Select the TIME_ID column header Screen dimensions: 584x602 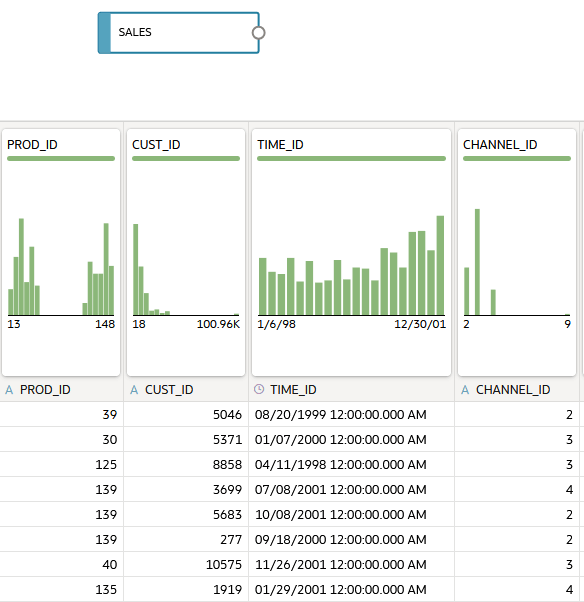[352, 390]
